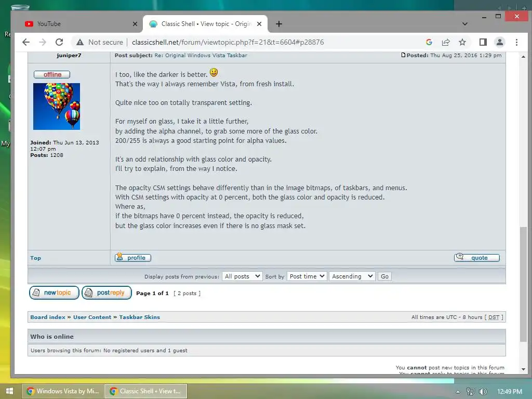This screenshot has height=399, width=532.
Task: Click juniper7's balloon avatar image
Action: [57, 107]
